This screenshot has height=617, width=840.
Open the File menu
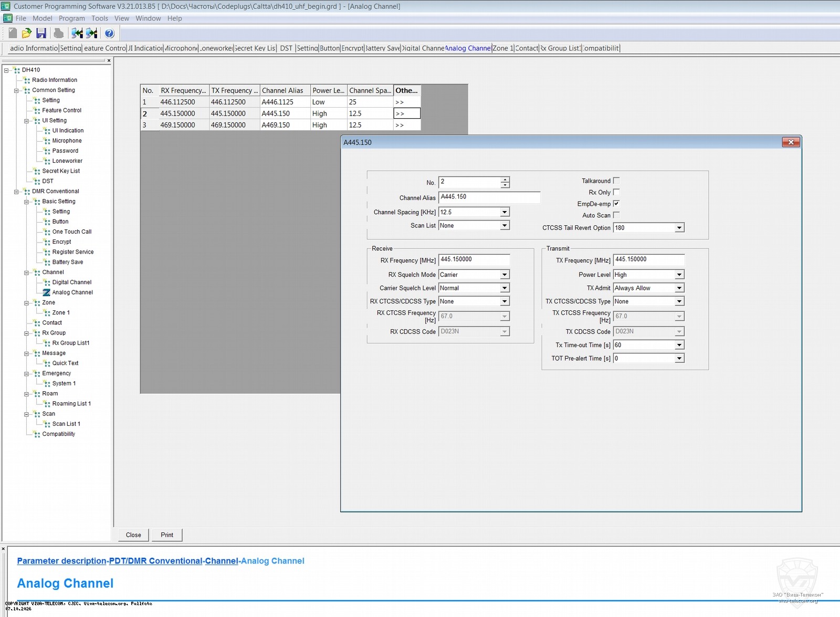pos(21,18)
